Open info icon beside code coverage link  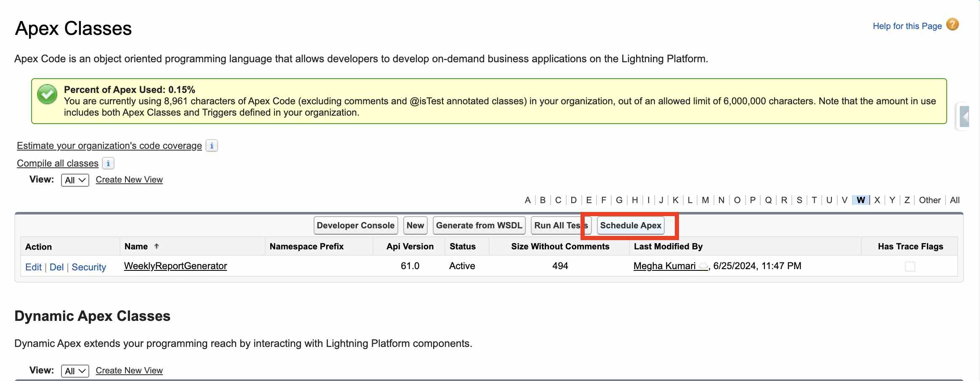[x=212, y=146]
